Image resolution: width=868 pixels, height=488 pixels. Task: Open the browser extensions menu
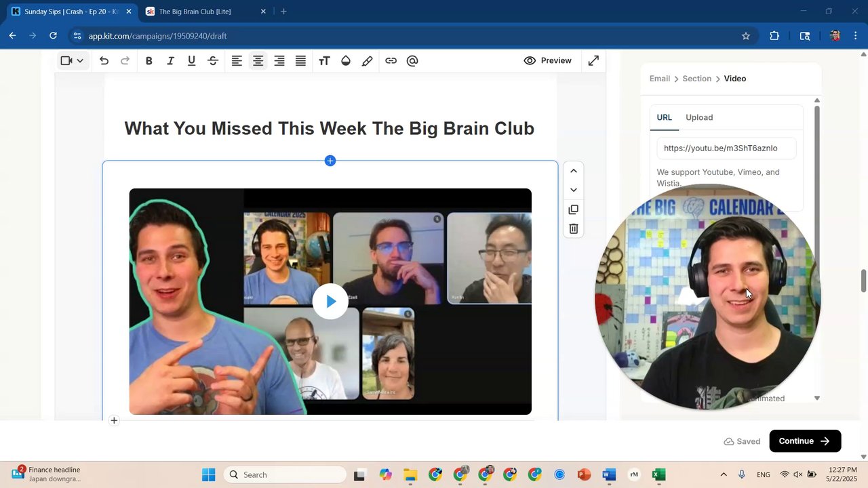pyautogui.click(x=774, y=36)
